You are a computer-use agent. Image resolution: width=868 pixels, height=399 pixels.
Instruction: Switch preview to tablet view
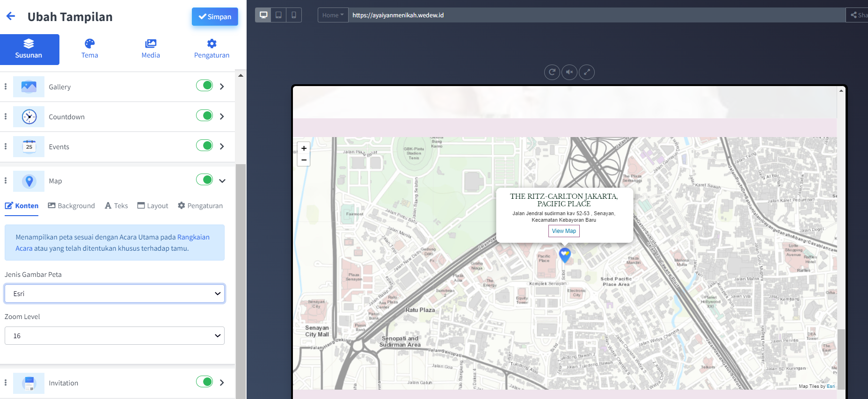[278, 15]
